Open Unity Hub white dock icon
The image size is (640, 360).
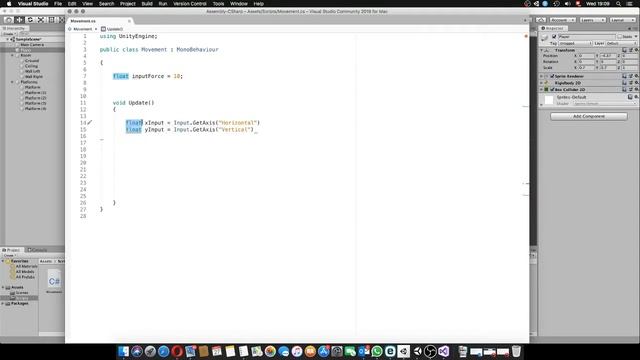coord(404,351)
